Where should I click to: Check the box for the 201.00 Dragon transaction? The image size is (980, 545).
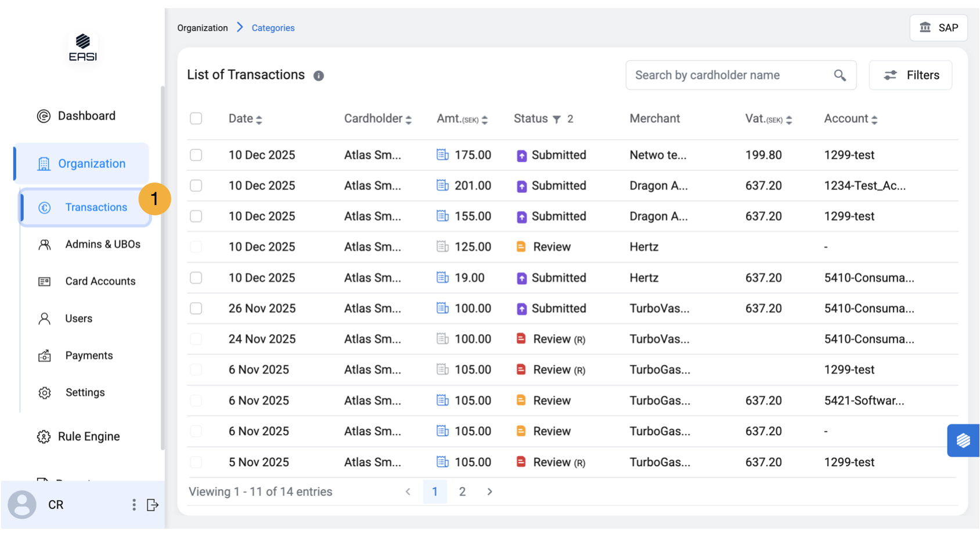(x=196, y=186)
